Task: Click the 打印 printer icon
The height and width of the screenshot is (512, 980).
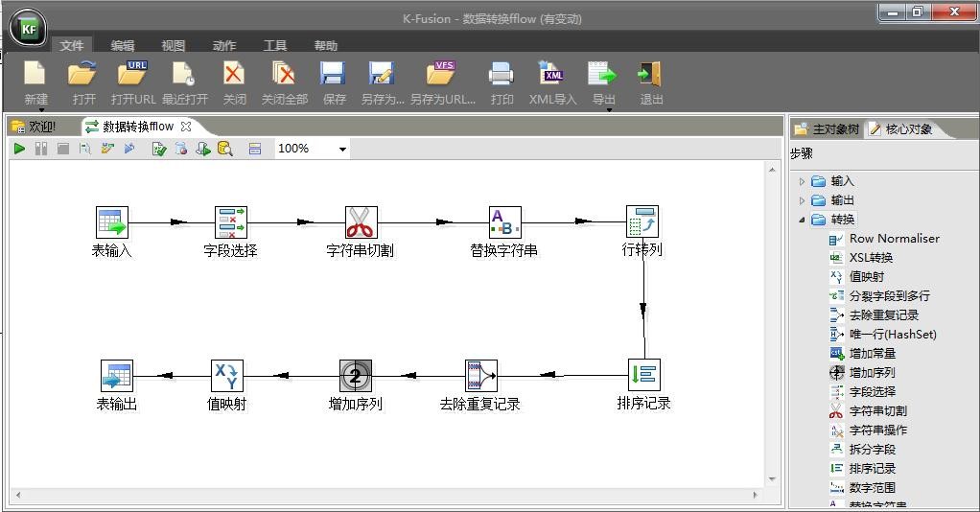Action: 502,74
